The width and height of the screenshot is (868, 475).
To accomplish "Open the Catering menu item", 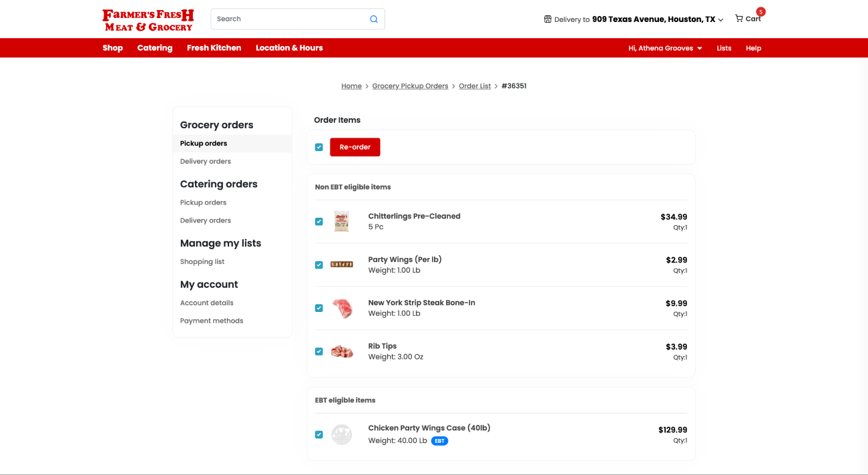I will pos(155,48).
